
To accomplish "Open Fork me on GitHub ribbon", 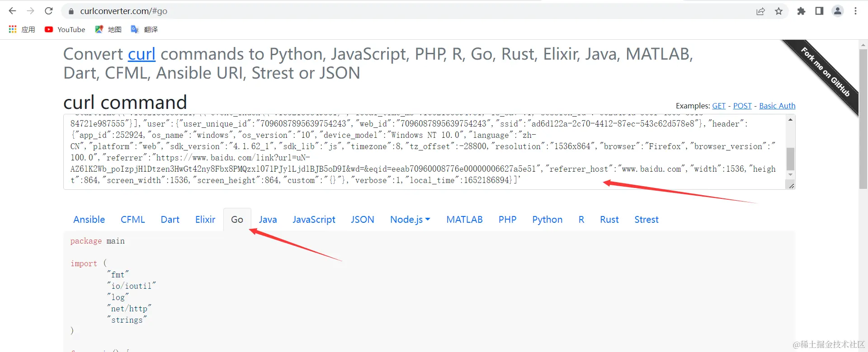I will (825, 71).
